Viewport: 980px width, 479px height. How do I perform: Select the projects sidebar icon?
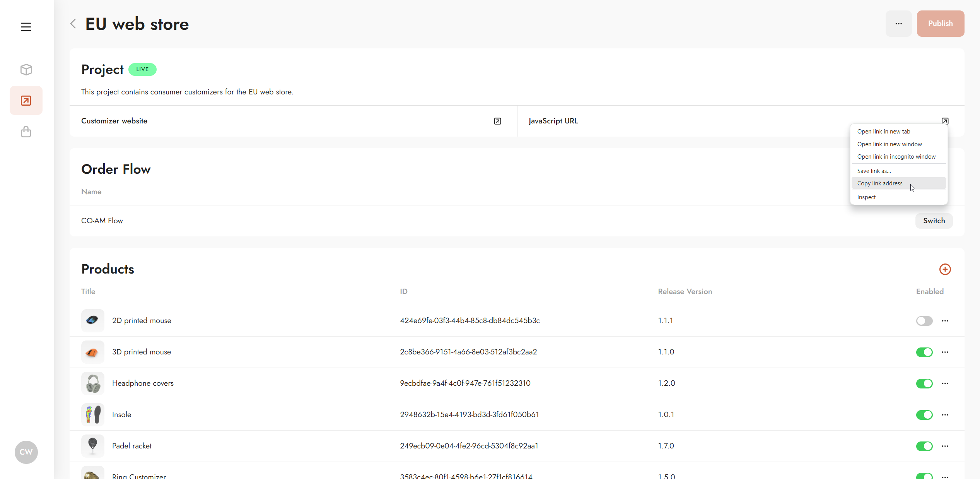(26, 101)
